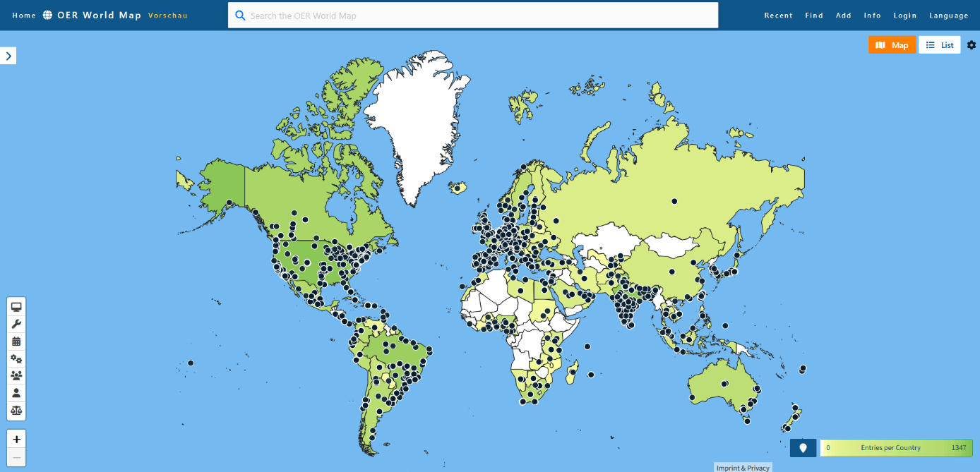The image size is (980, 472).
Task: Click the Login link
Action: click(x=904, y=15)
